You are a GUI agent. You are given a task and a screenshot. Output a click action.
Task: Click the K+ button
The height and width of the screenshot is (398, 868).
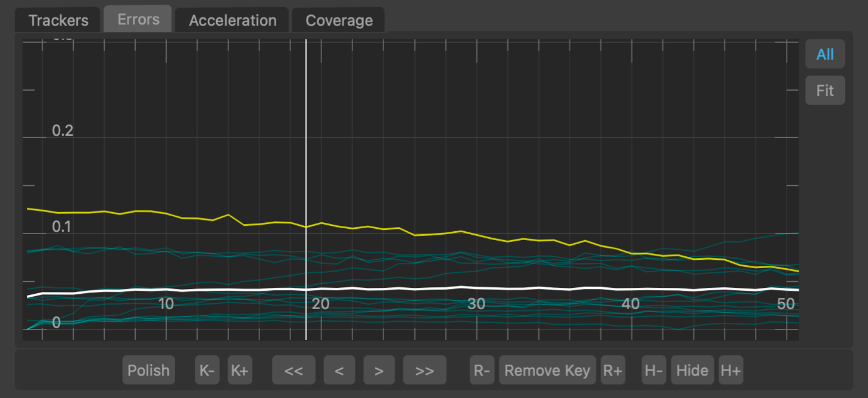pos(239,370)
